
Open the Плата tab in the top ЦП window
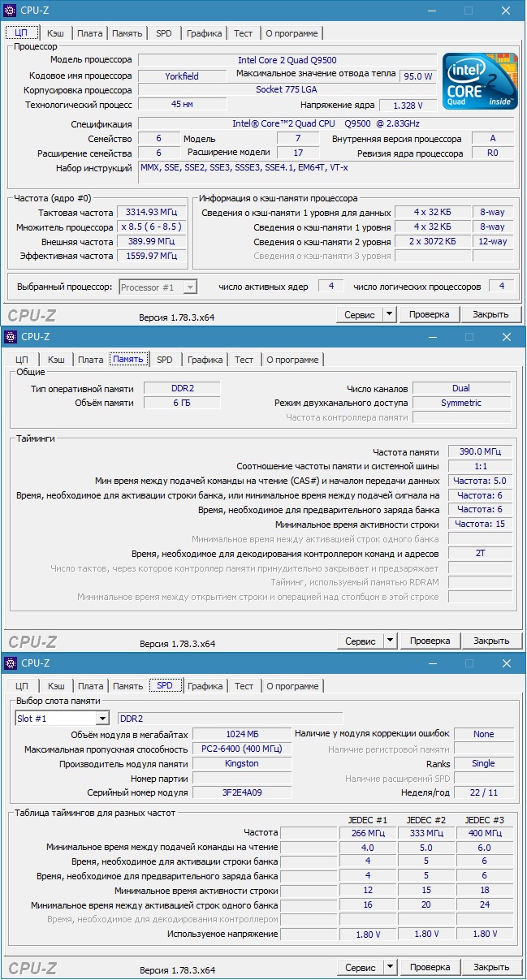coord(90,33)
